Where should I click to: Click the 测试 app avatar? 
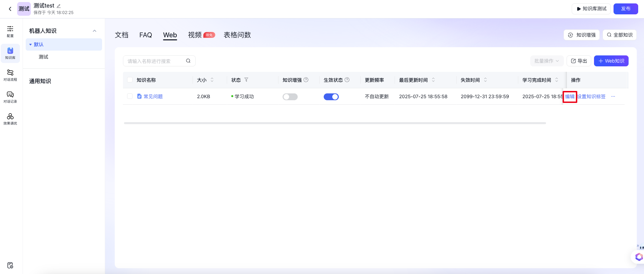coord(24,9)
